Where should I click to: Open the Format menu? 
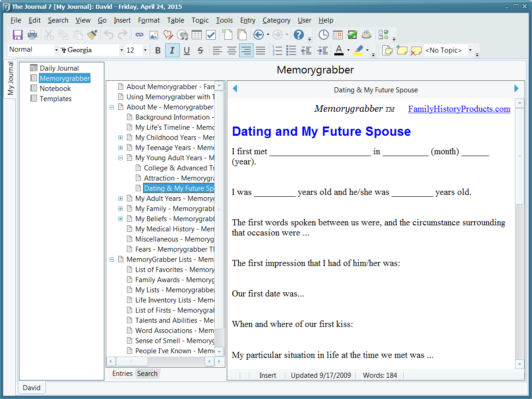click(x=149, y=20)
